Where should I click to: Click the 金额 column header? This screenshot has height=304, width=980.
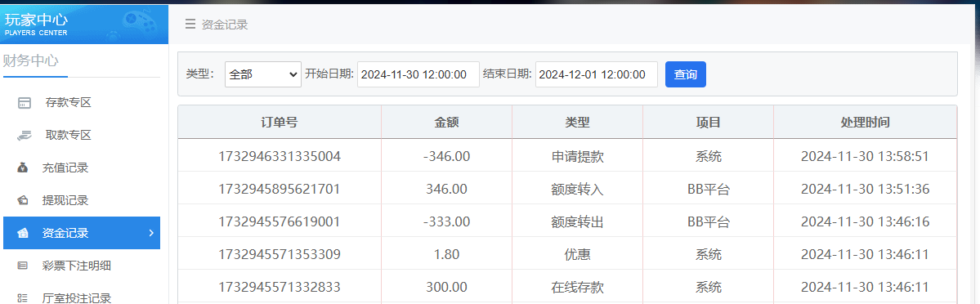(x=446, y=122)
